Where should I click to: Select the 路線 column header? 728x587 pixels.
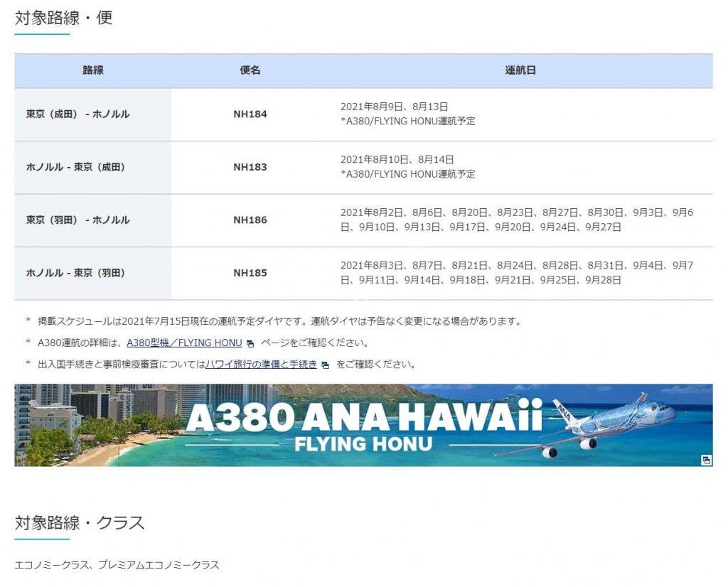coord(93,70)
